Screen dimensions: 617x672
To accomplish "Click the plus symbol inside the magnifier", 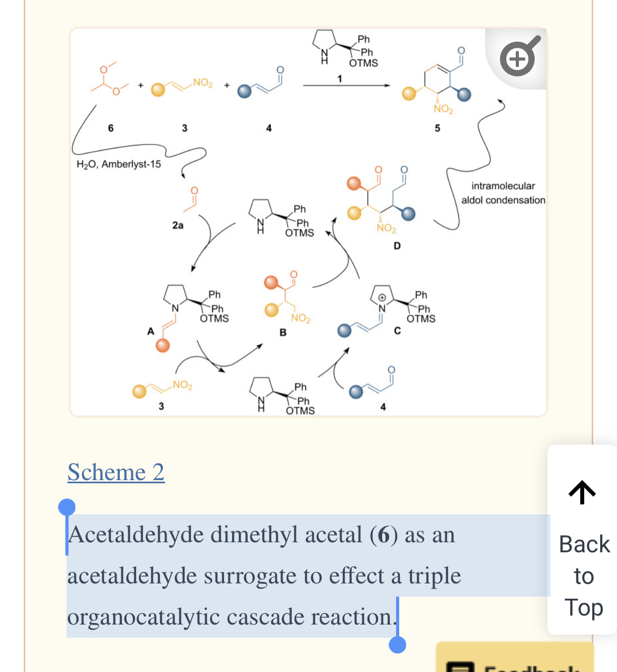I will tap(517, 58).
